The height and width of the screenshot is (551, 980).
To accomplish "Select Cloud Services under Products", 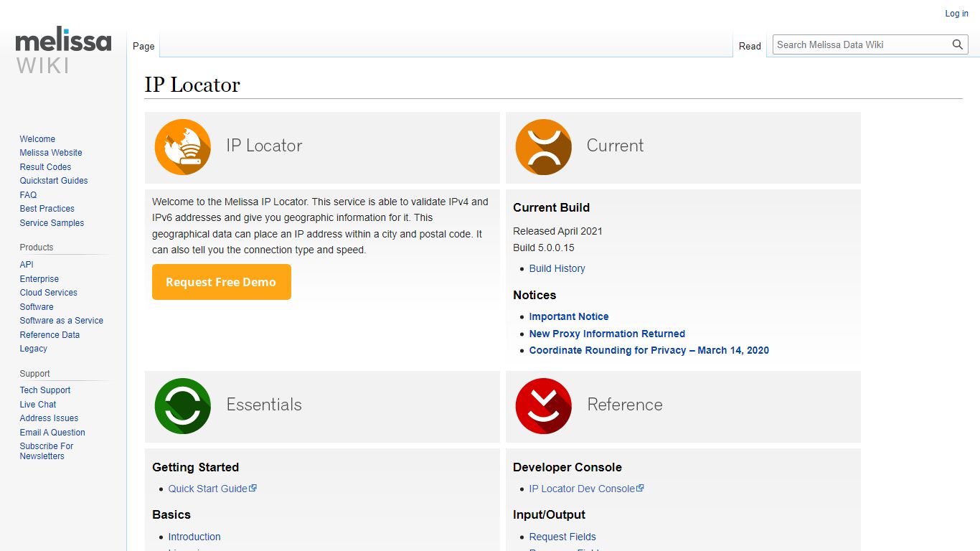I will click(49, 293).
